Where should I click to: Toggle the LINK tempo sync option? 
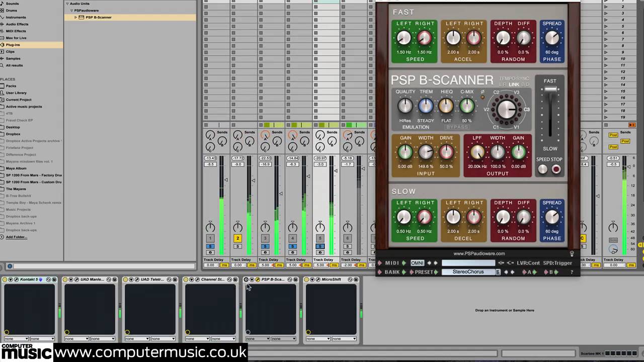pos(514,84)
